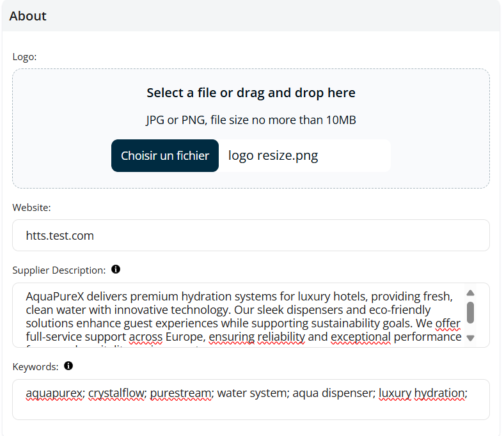The height and width of the screenshot is (436, 504).
Task: Open the Keywords info icon
Action: click(x=68, y=366)
